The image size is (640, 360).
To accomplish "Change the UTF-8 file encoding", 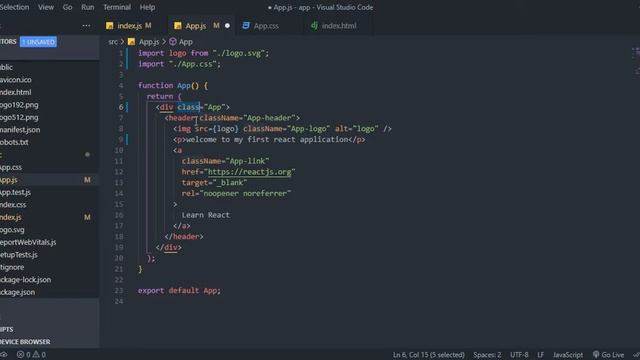I will coord(519,355).
